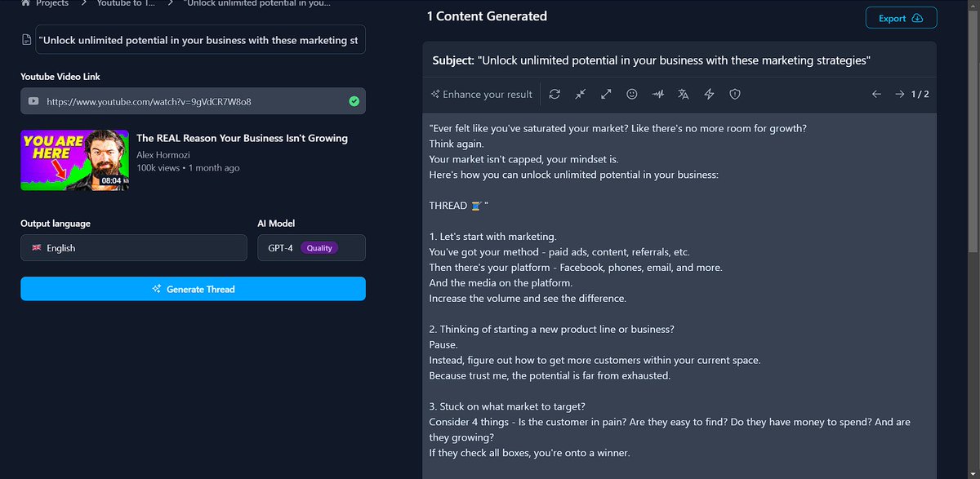Click the translate language icon
The width and height of the screenshot is (980, 479).
[684, 94]
